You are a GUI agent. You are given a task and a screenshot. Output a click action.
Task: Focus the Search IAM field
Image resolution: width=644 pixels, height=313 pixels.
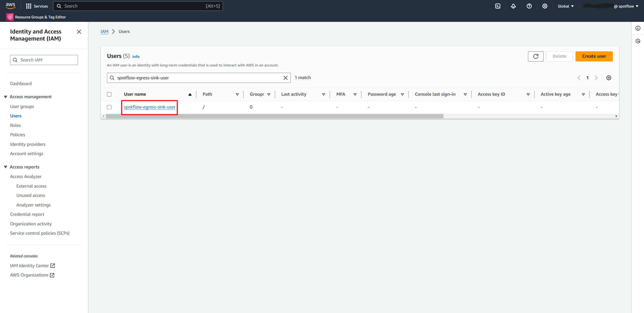click(44, 60)
